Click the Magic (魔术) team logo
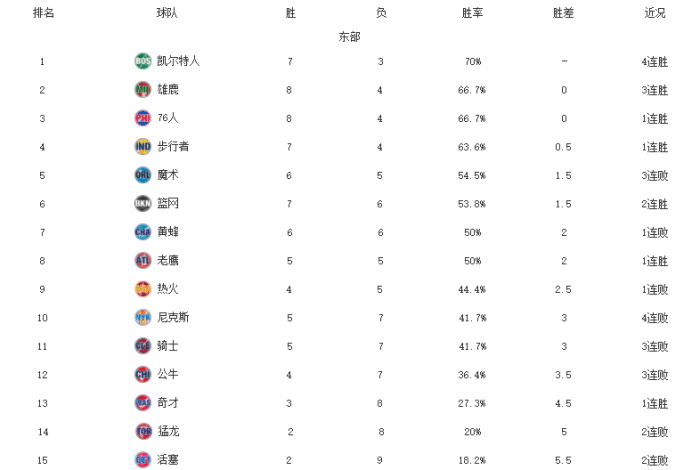 pos(142,175)
